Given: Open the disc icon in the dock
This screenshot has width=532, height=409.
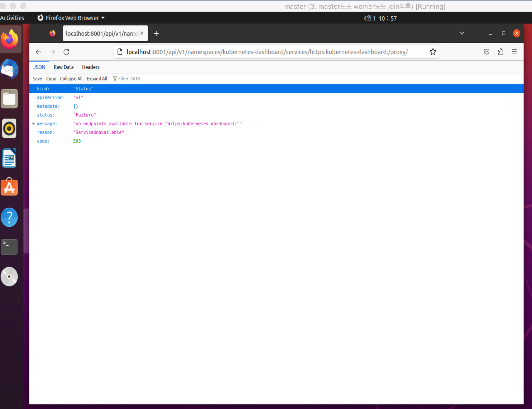Looking at the screenshot, I should [10, 277].
